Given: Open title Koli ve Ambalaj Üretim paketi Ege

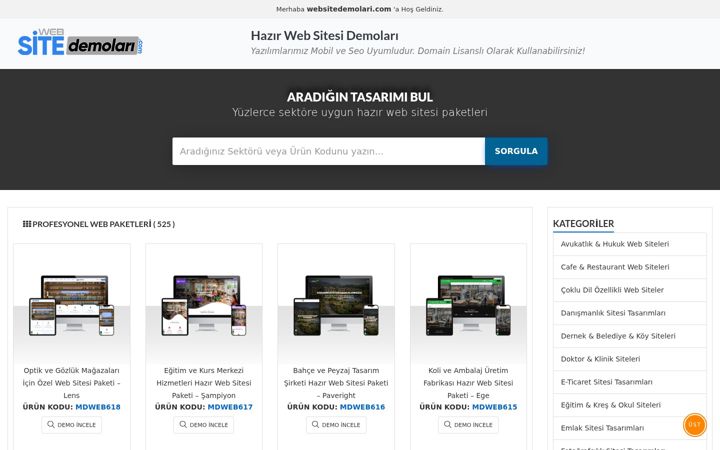Looking at the screenshot, I should (x=468, y=382).
